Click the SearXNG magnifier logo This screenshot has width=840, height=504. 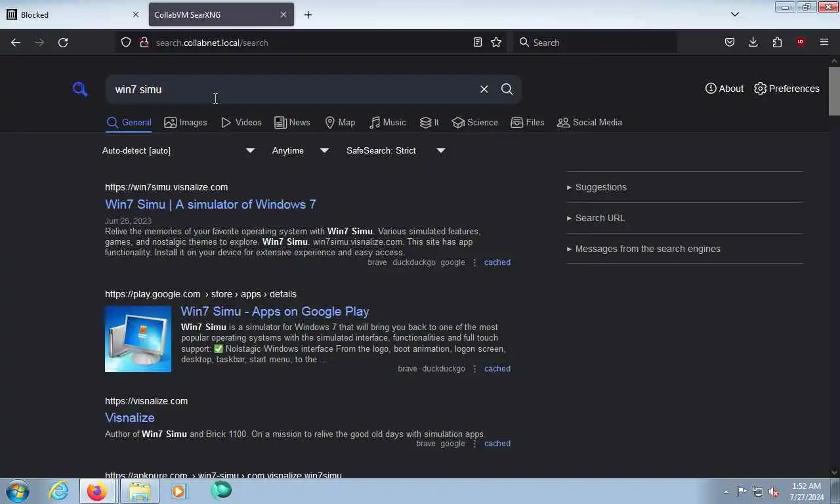tap(80, 89)
